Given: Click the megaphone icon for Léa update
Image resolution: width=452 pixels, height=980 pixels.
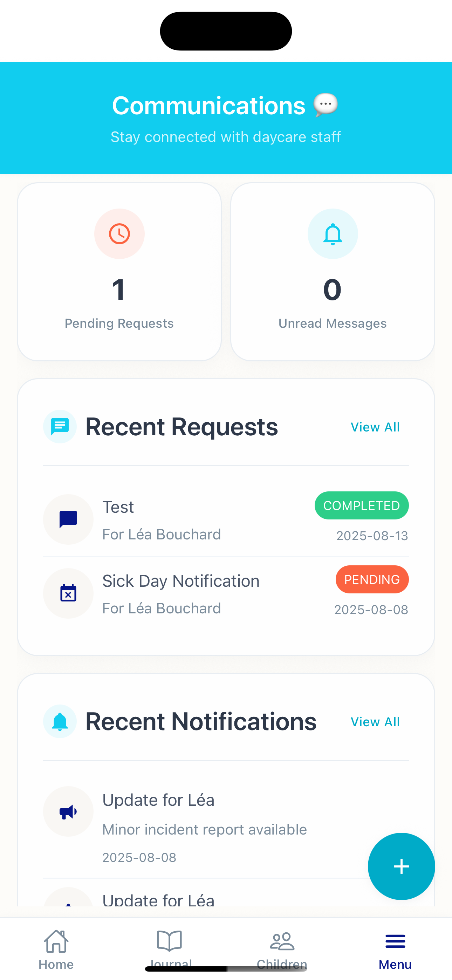Looking at the screenshot, I should coord(68,812).
